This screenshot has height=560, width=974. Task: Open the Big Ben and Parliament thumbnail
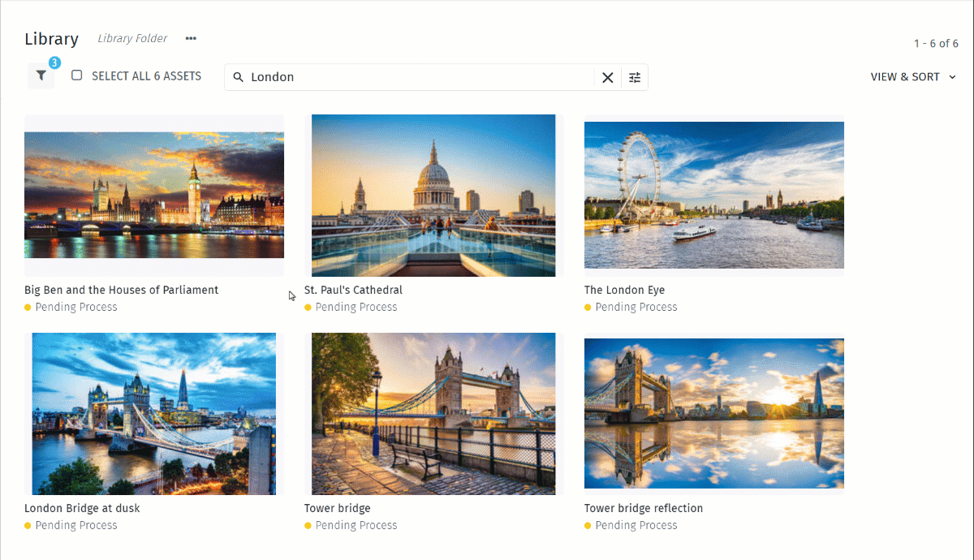pyautogui.click(x=154, y=195)
